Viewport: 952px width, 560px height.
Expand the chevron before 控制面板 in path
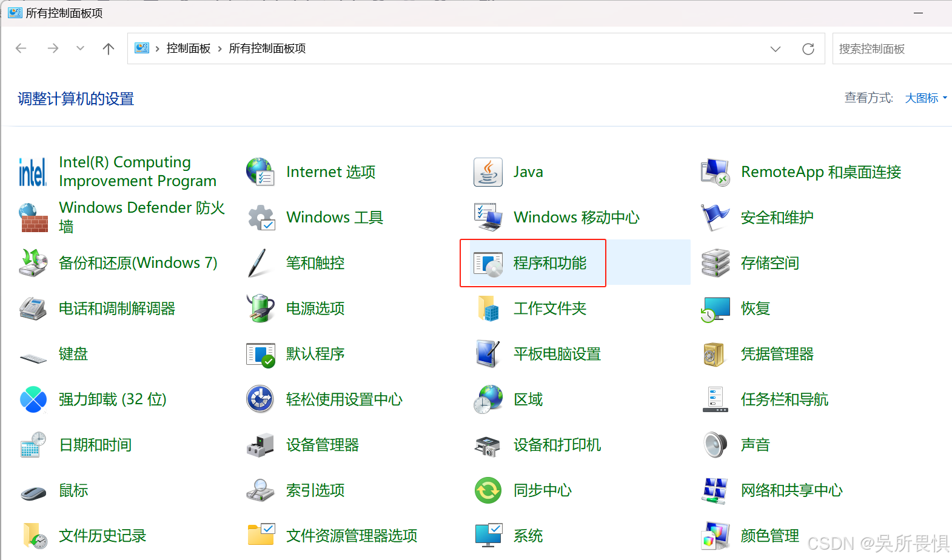click(158, 48)
